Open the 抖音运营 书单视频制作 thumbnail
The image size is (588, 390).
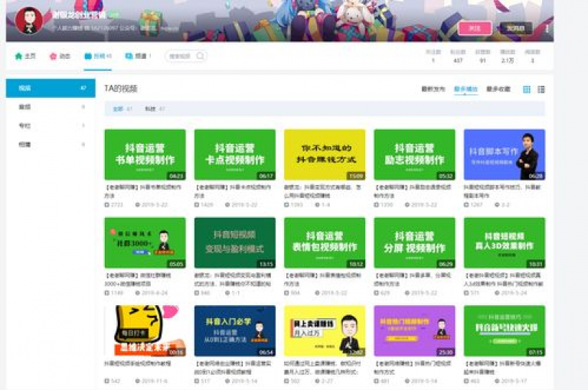pyautogui.click(x=145, y=154)
